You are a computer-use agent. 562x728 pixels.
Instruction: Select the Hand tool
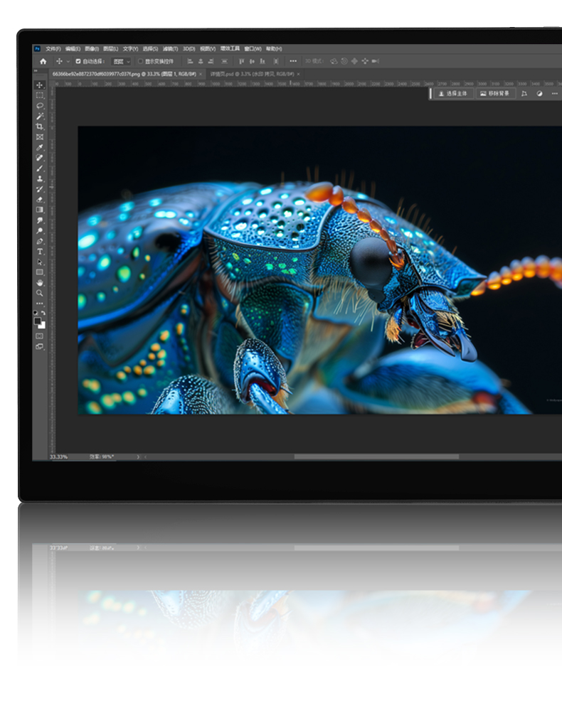(39, 283)
